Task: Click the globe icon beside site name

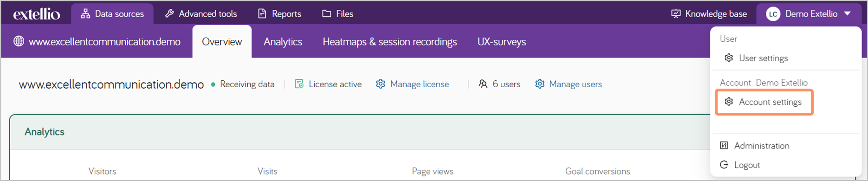Action: [19, 41]
